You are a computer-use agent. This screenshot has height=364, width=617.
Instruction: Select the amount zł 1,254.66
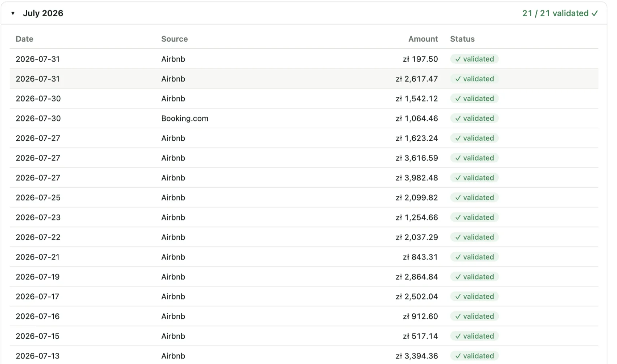click(417, 217)
